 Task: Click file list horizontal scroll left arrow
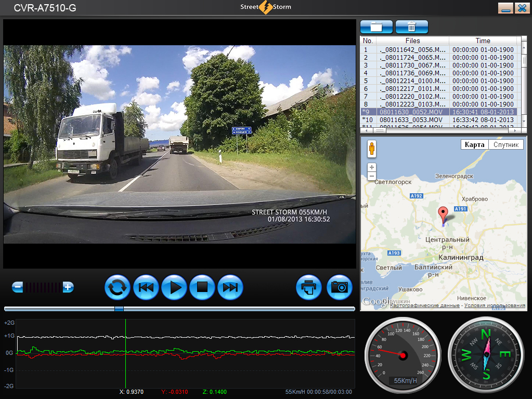[366, 130]
